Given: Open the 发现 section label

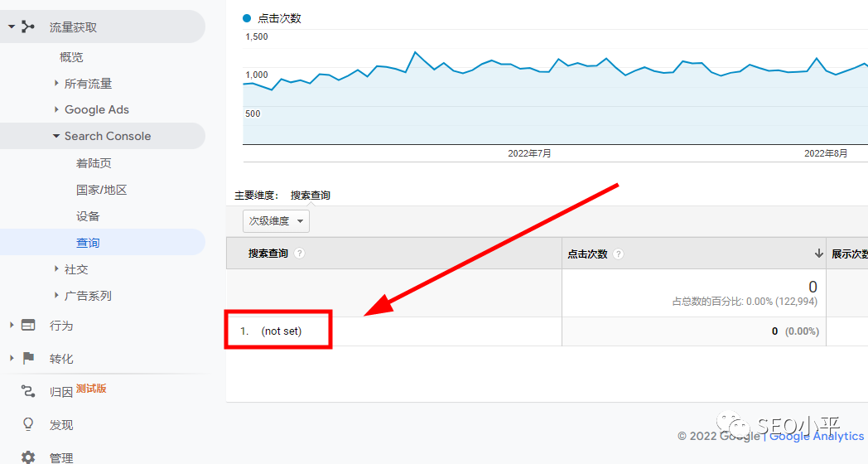Looking at the screenshot, I should [61, 425].
